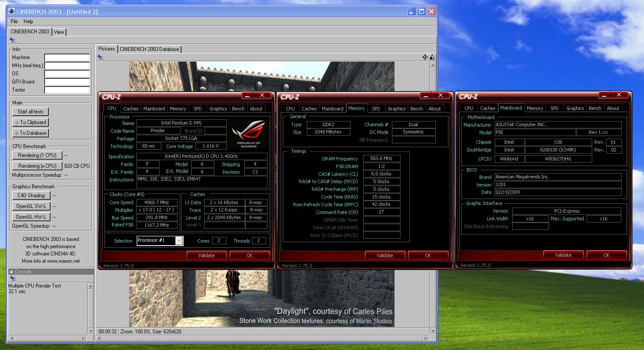
Task: Click the Model value P5E
Action: [535, 133]
